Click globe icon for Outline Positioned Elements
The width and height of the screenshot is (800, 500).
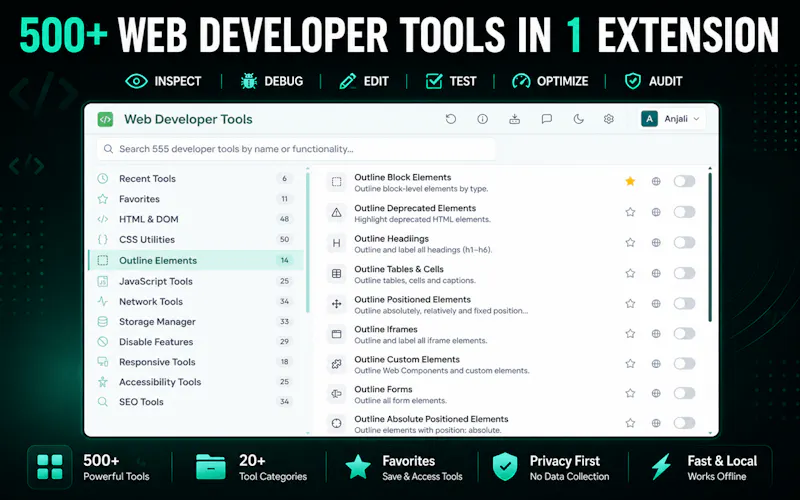(656, 304)
